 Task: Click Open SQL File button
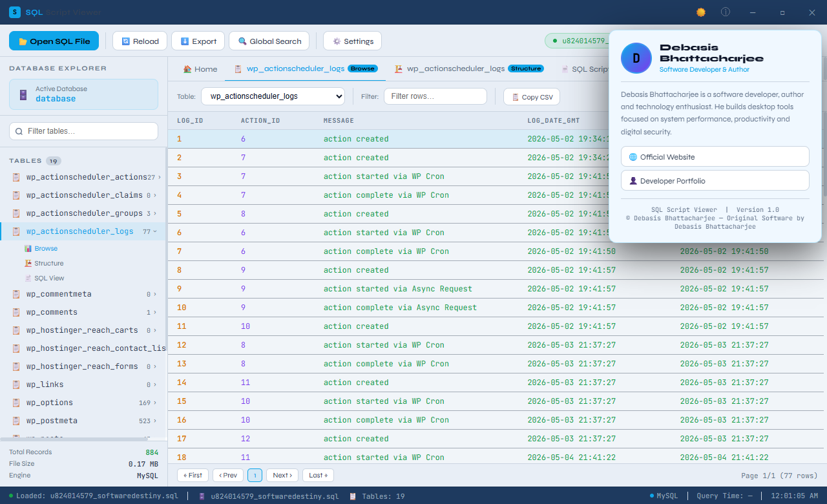[54, 41]
